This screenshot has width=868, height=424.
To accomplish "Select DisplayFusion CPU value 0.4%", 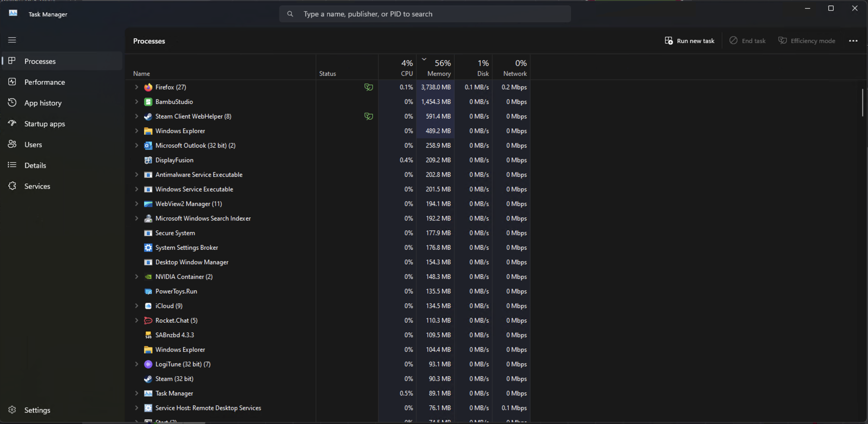I will click(x=406, y=160).
